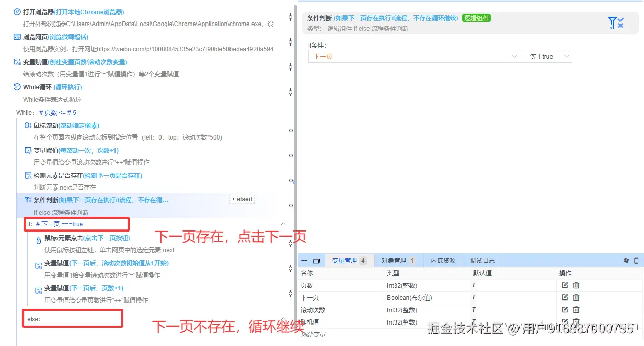Edit the 页数 variable
Image resolution: width=644 pixels, height=346 pixels.
pos(565,285)
